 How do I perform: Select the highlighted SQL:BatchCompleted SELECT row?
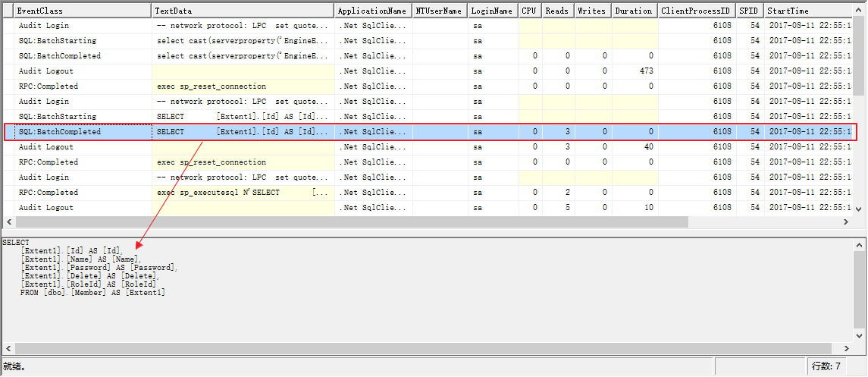tap(428, 132)
